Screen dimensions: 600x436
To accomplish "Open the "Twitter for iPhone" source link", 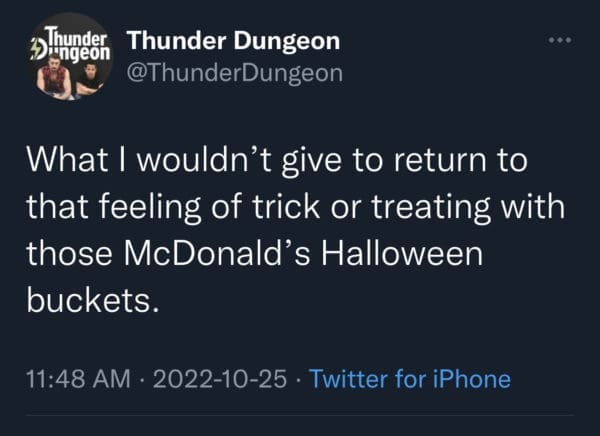I will [410, 379].
